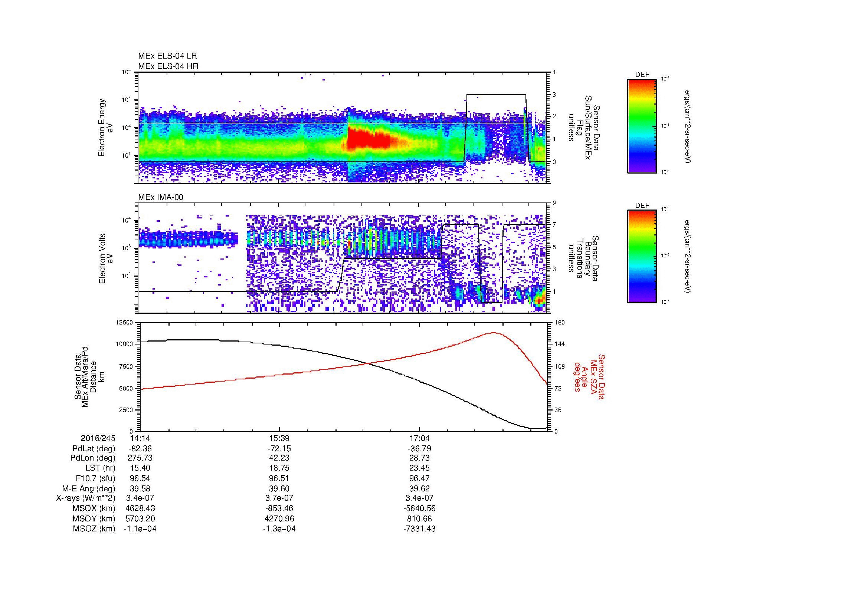Click the MSOZ value -1.3e+04
This screenshot has height=613, width=868.
pyautogui.click(x=279, y=529)
